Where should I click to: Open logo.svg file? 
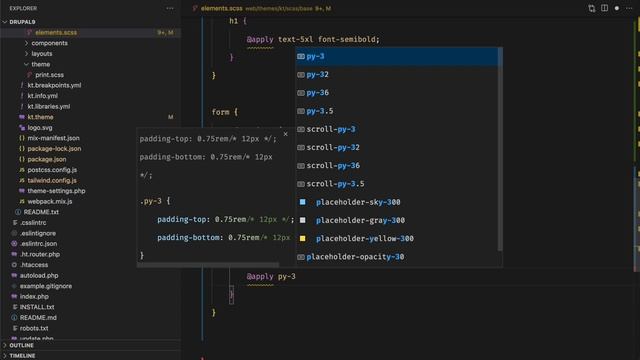[x=40, y=128]
